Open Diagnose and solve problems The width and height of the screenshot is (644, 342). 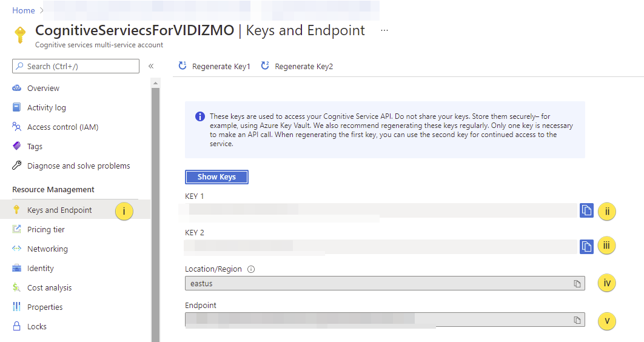[78, 166]
